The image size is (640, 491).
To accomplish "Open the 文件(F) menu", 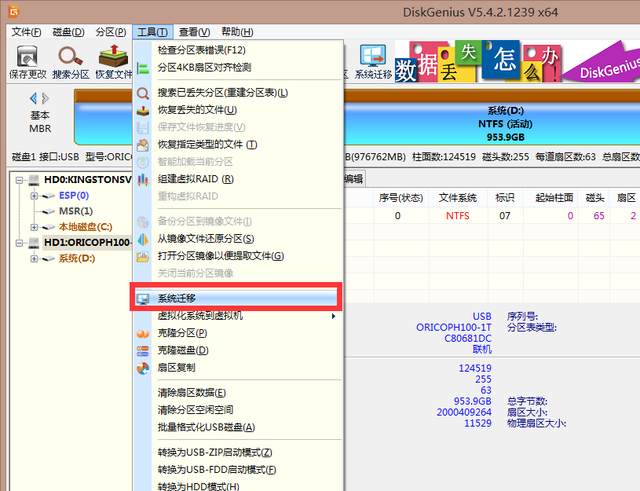I will [26, 32].
